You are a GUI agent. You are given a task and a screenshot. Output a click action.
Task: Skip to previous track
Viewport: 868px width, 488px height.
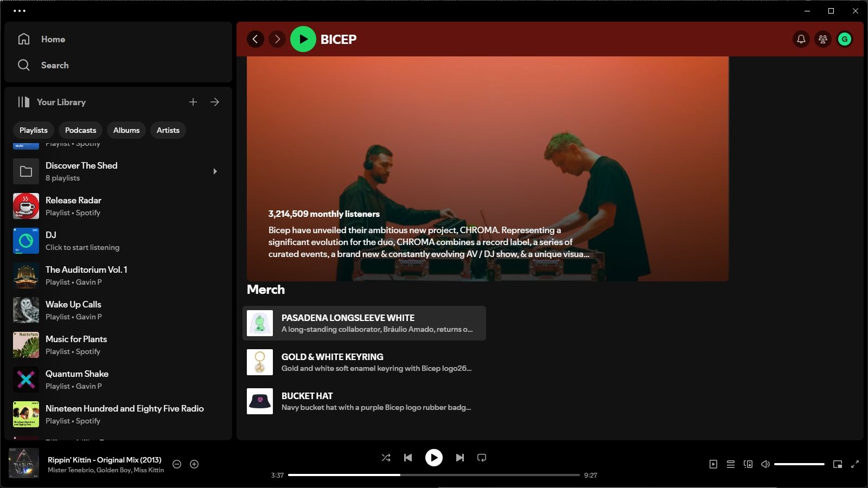[408, 458]
